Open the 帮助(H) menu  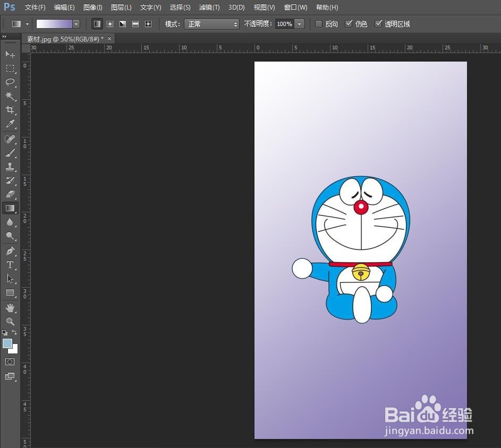pos(327,7)
